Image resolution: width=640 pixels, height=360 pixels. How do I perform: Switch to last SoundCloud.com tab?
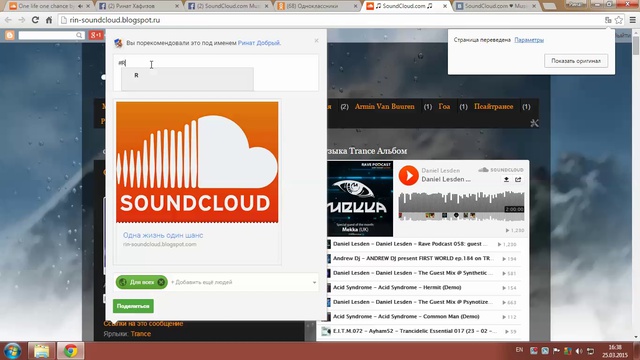coord(495,6)
